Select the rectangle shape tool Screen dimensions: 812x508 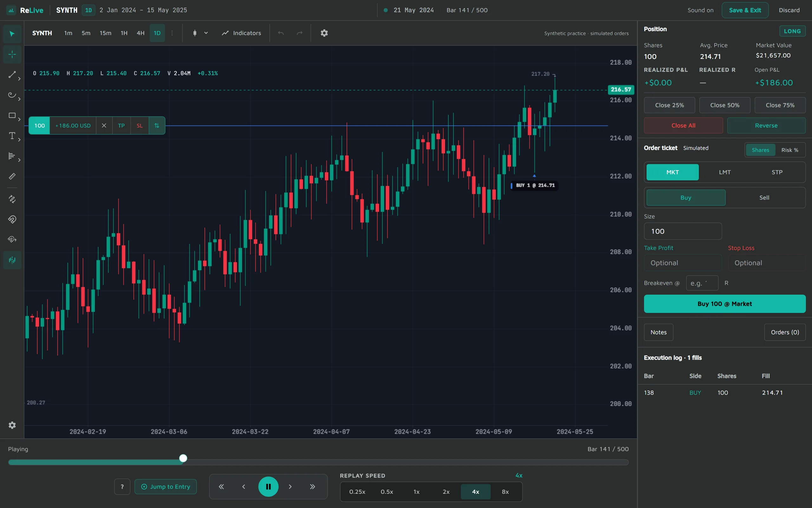(x=12, y=116)
